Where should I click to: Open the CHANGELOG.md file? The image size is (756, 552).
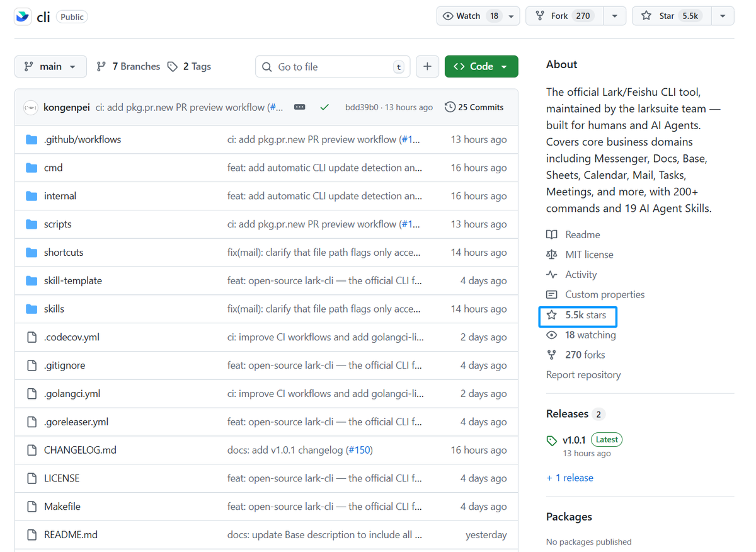[80, 450]
